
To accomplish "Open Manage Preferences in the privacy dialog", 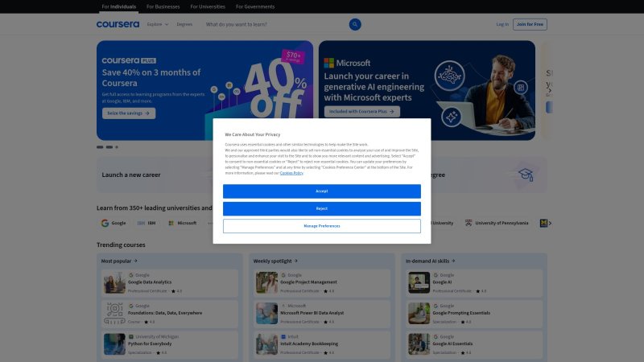I will pyautogui.click(x=321, y=226).
